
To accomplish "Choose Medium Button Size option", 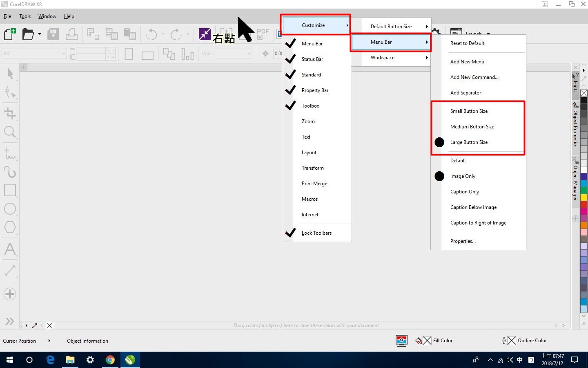I will [x=478, y=127].
